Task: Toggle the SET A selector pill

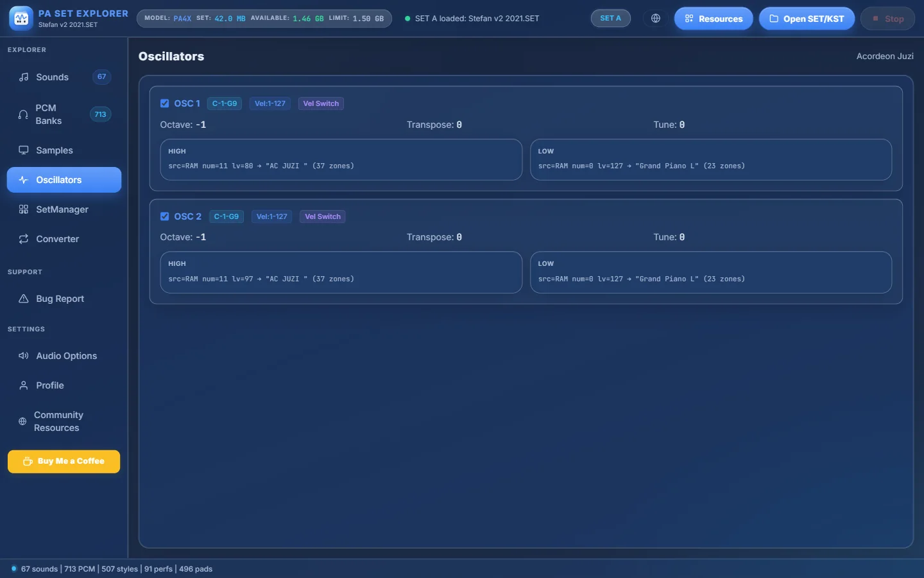Action: coord(610,19)
